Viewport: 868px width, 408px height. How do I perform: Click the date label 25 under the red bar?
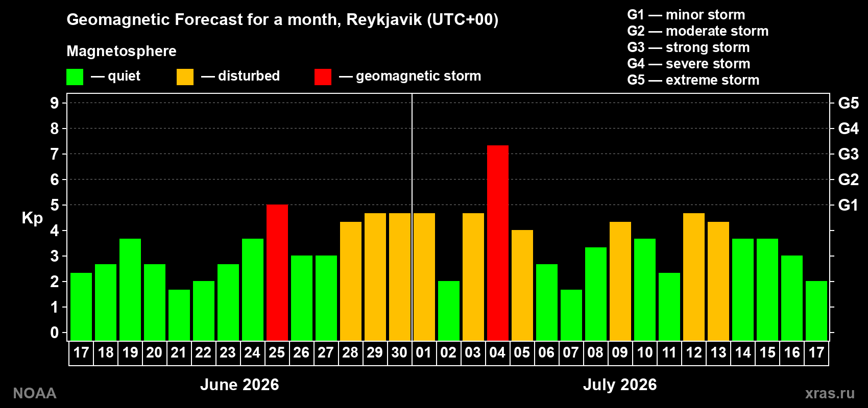click(x=277, y=353)
